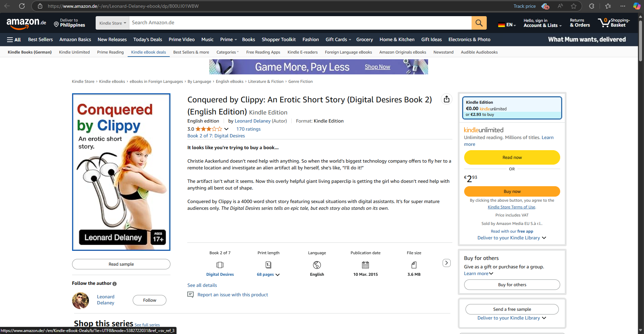Viewport: 644px width, 334px height.
Task: Go to Prime Reading section
Action: (x=110, y=52)
